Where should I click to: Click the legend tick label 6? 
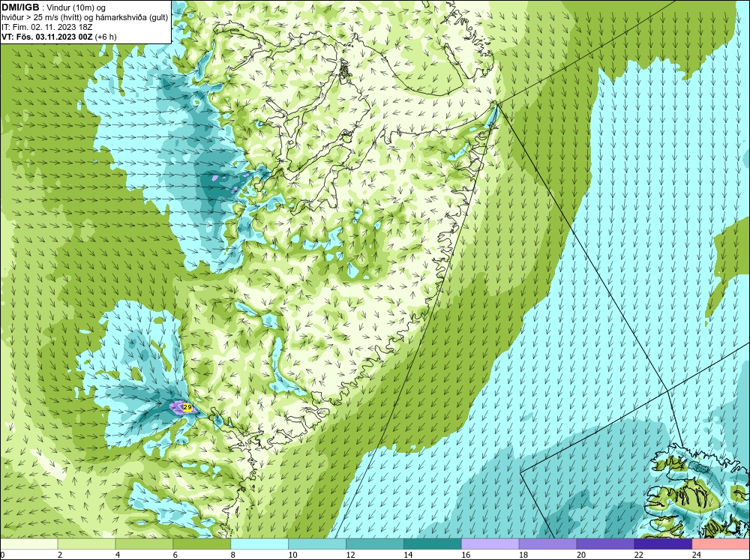(x=175, y=555)
